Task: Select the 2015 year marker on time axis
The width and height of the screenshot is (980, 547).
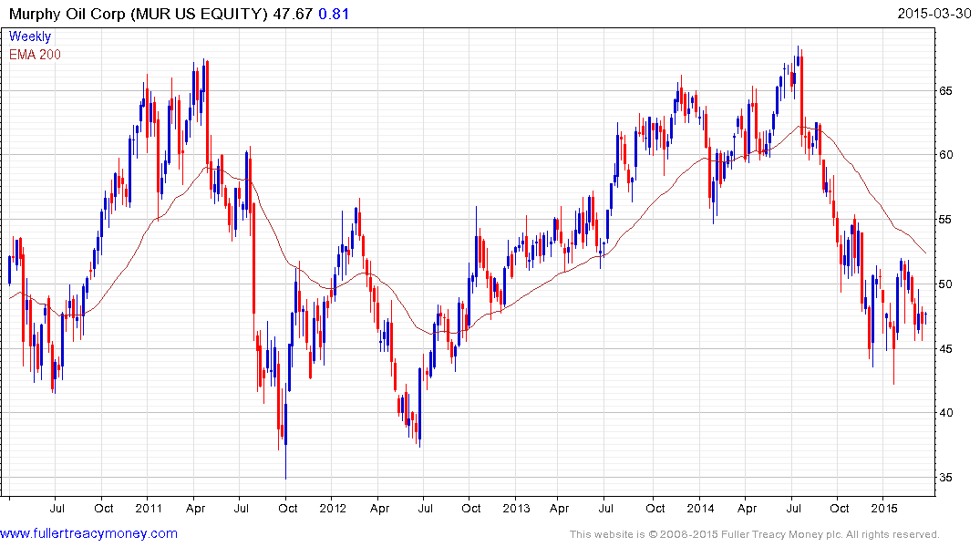Action: click(x=883, y=507)
